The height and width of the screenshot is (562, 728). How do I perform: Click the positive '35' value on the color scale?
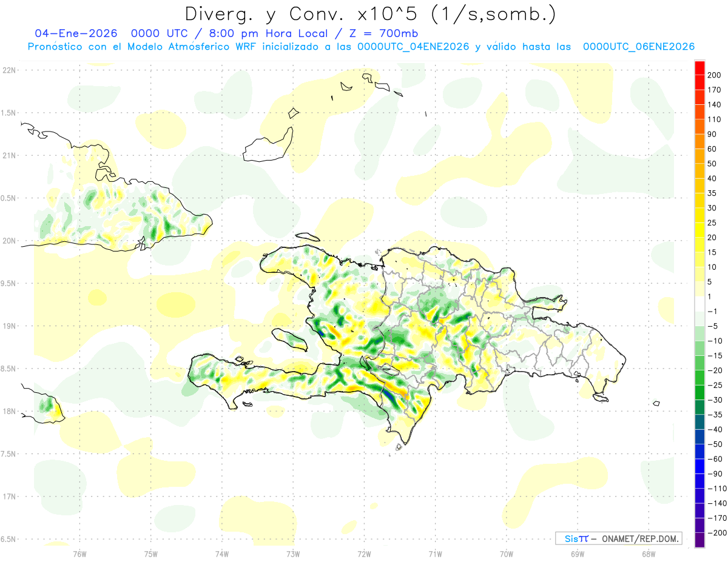tap(712, 193)
